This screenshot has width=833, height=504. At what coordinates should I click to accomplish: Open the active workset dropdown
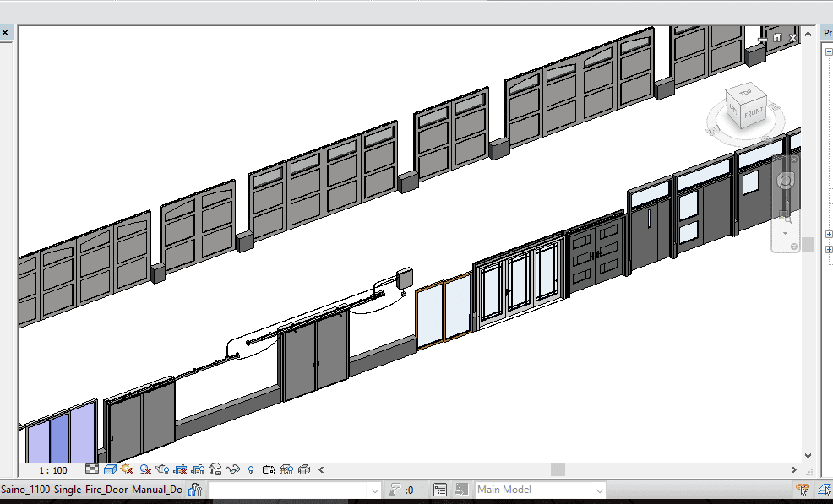375,490
